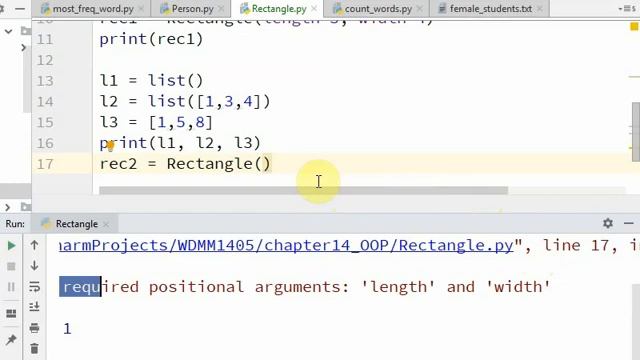Close the Person.py editor tab
This screenshot has height=360, width=640.
(221, 9)
